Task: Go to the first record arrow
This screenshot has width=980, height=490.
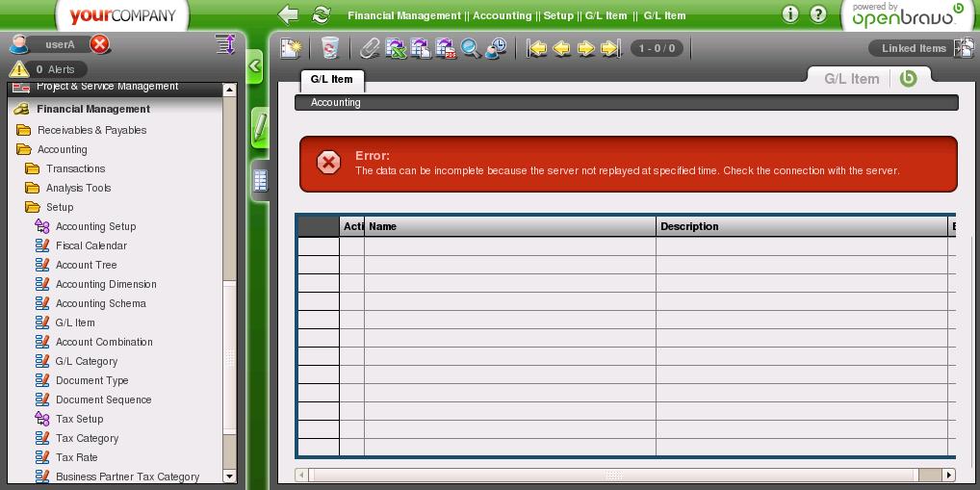Action: point(537,48)
